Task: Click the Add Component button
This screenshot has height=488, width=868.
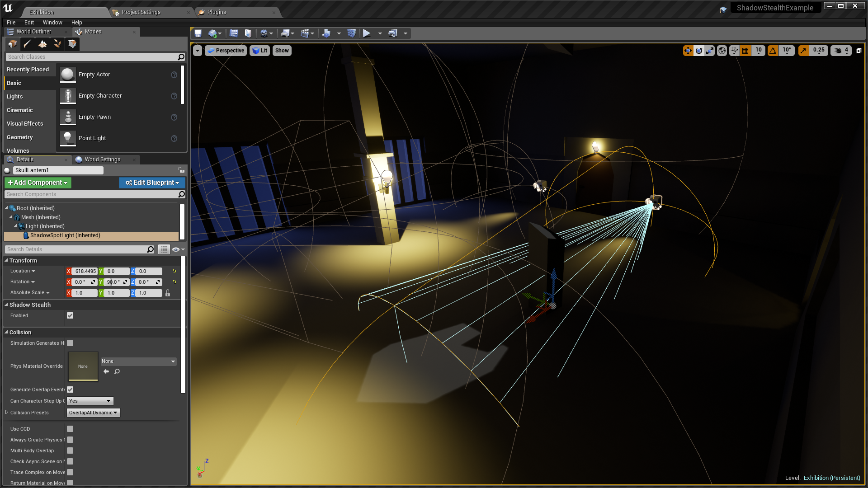Action: click(x=38, y=183)
